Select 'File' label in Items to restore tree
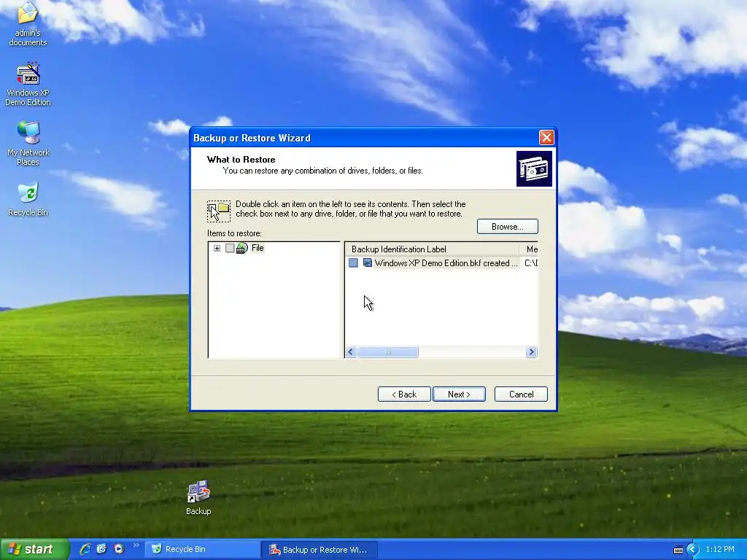747x560 pixels. [258, 248]
